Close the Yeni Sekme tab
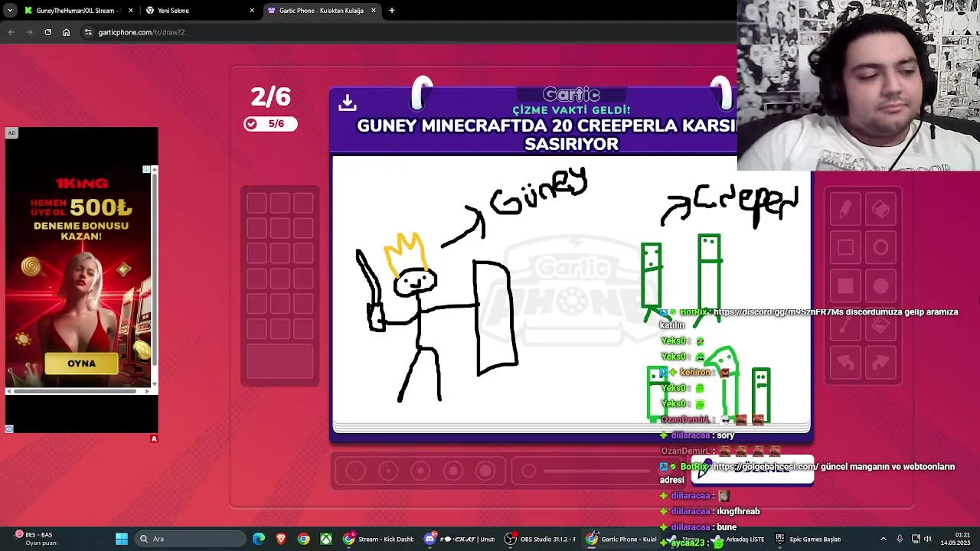 coord(252,11)
